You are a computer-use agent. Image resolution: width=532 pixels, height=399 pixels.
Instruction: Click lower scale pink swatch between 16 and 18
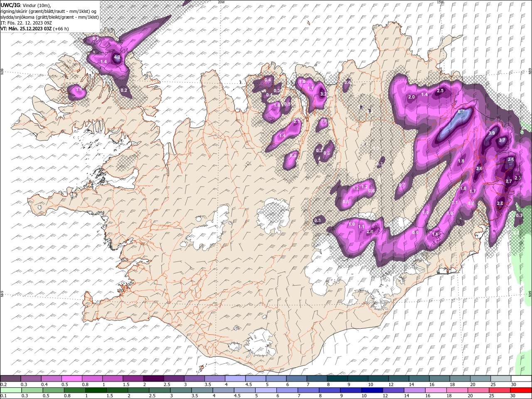click(436, 390)
